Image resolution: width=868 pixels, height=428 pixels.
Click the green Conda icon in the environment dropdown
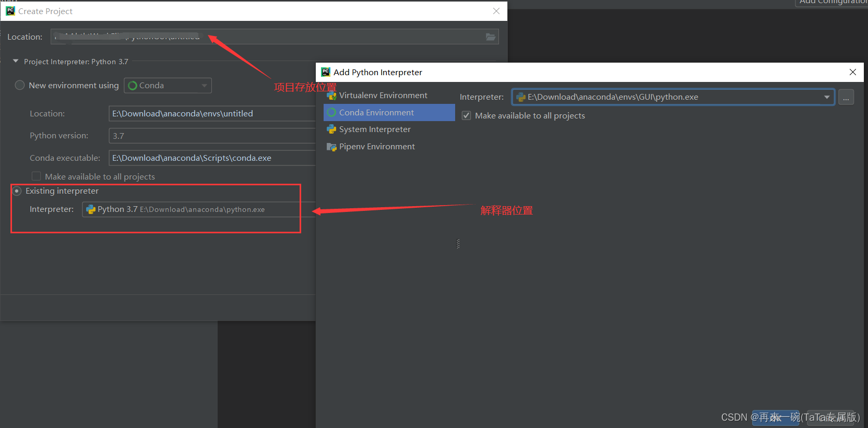tap(133, 86)
